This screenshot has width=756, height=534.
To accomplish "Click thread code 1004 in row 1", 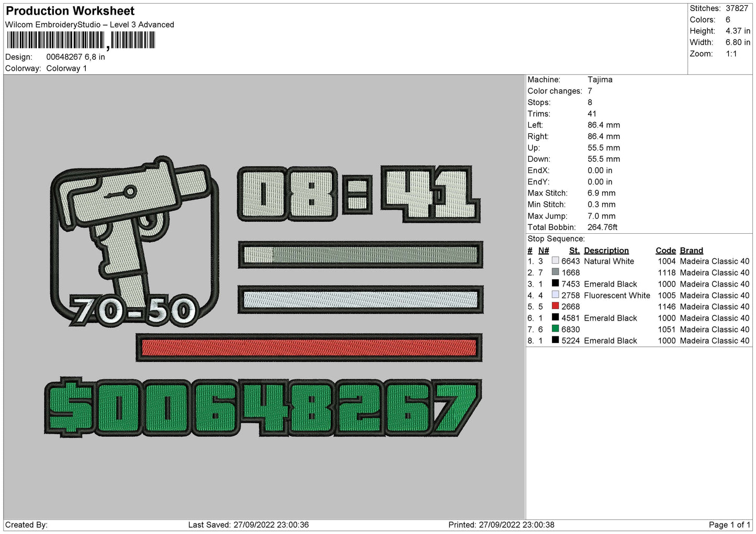I will (x=667, y=261).
